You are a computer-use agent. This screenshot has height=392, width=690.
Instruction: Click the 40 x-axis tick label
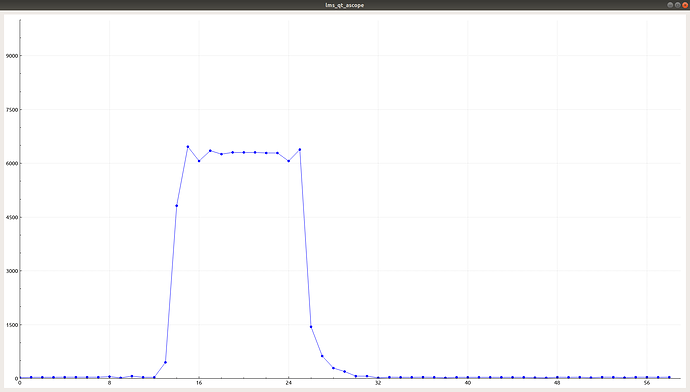click(468, 383)
